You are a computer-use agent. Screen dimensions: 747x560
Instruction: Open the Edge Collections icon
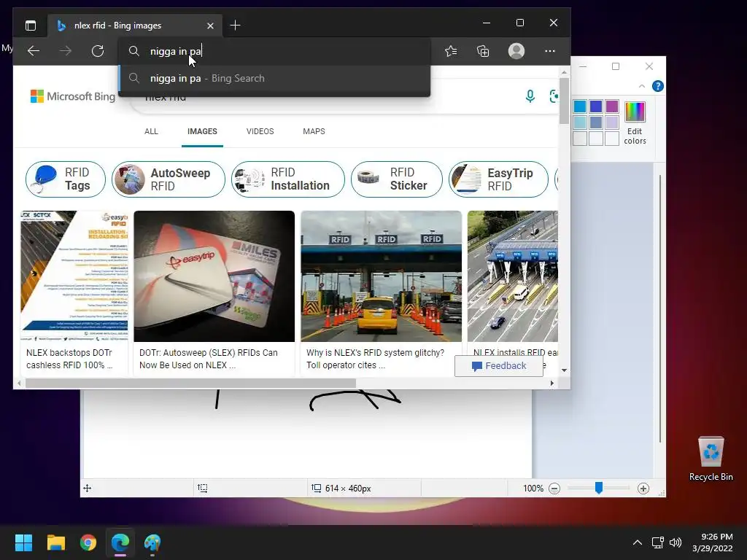tap(483, 51)
